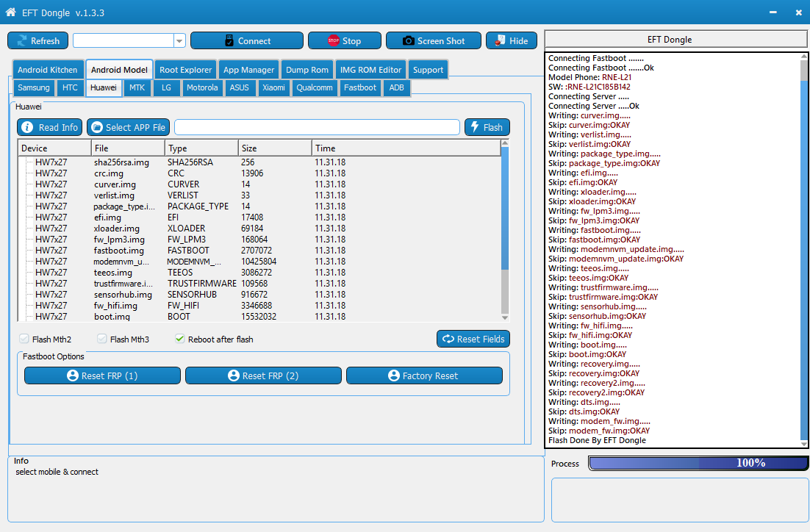The height and width of the screenshot is (532, 810).
Task: Select the ASUS brand tab
Action: point(239,87)
